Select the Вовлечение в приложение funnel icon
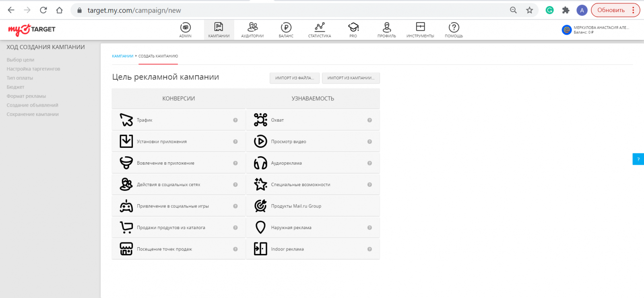This screenshot has width=644, height=298. coord(126,163)
